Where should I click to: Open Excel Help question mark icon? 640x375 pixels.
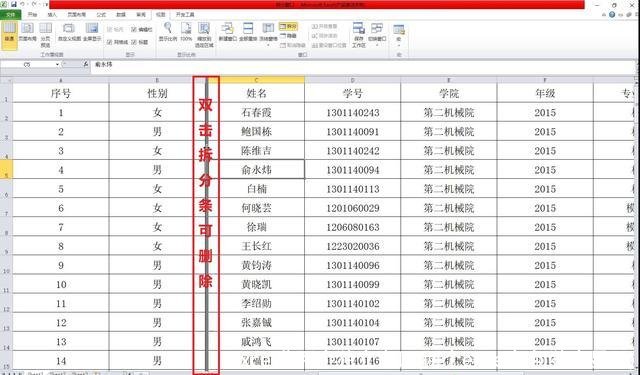pos(611,15)
